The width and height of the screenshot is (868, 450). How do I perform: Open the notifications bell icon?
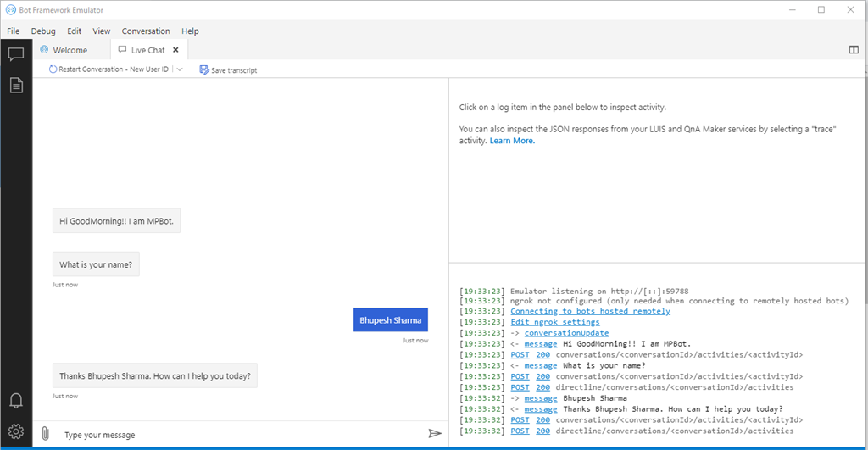(16, 401)
